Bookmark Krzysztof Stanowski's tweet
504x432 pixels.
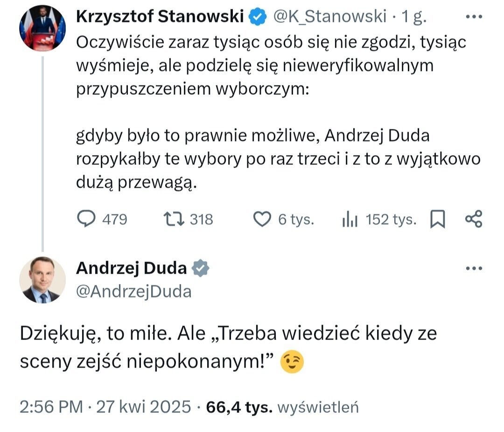pyautogui.click(x=438, y=219)
